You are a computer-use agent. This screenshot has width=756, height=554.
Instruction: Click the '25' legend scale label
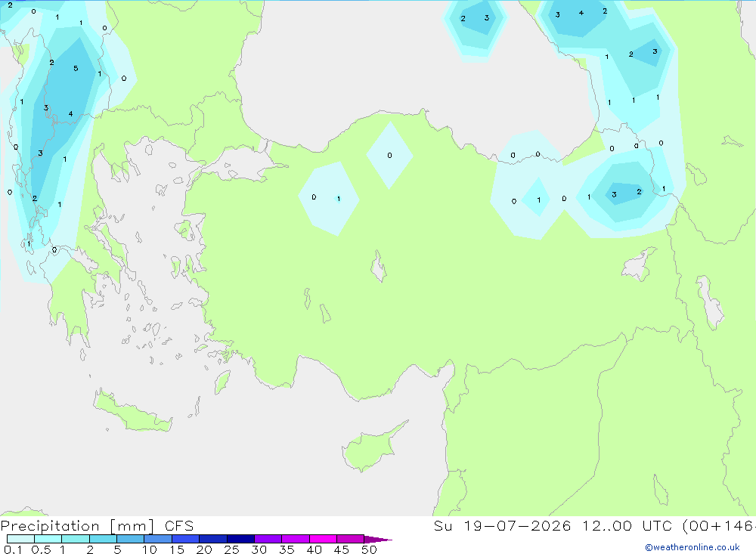click(231, 549)
